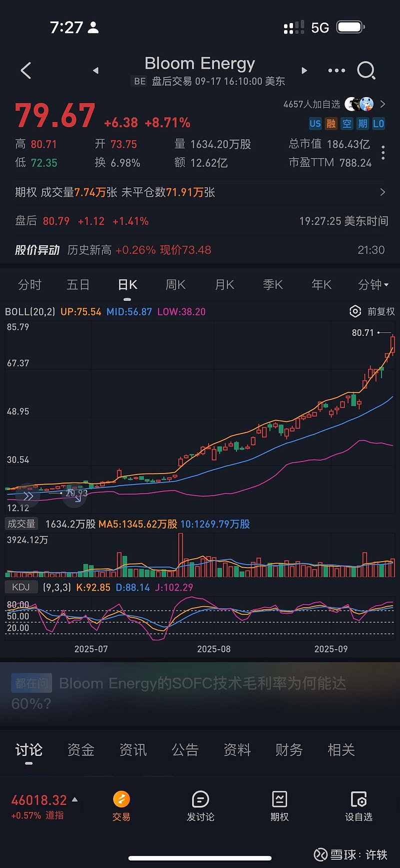400x868 pixels.
Task: Go to previous stock with left triangle
Action: coord(95,71)
